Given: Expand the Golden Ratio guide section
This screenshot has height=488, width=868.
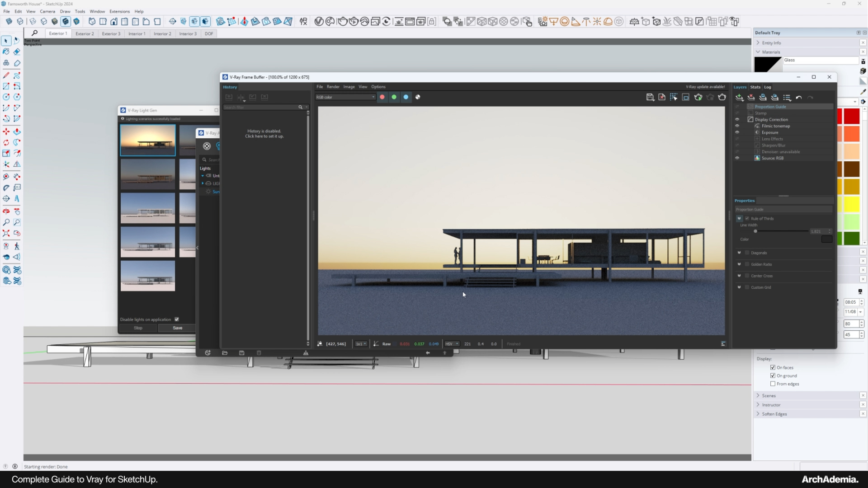Looking at the screenshot, I should [739, 264].
